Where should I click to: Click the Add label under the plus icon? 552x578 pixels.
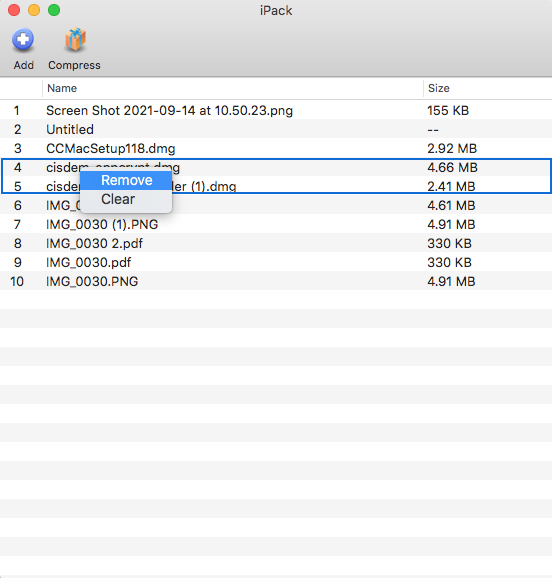24,65
